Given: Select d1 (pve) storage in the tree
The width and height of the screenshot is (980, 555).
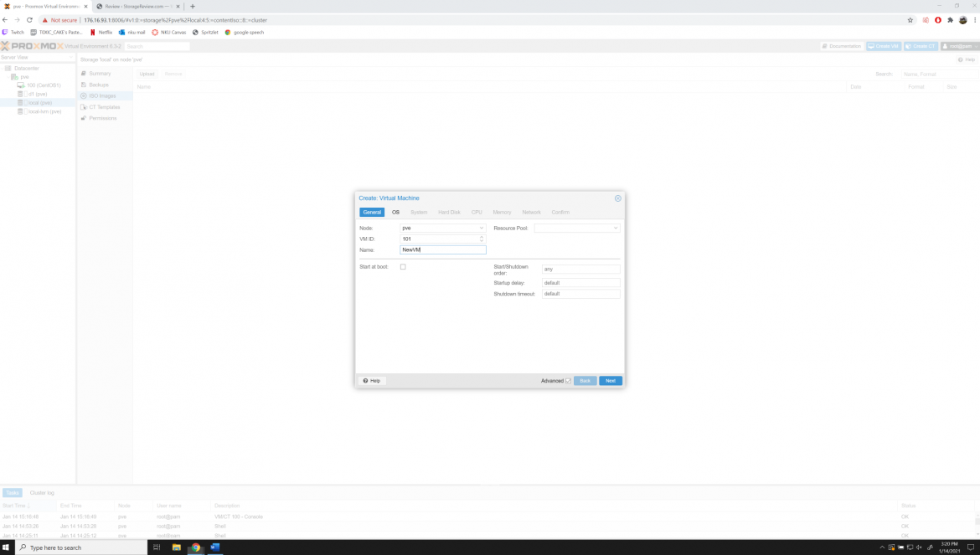Looking at the screenshot, I should [x=38, y=94].
